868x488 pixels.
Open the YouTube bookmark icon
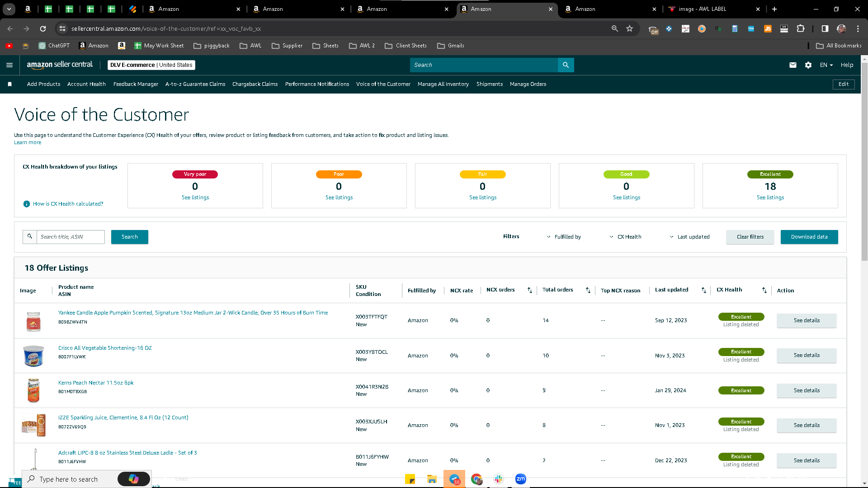pyautogui.click(x=9, y=46)
